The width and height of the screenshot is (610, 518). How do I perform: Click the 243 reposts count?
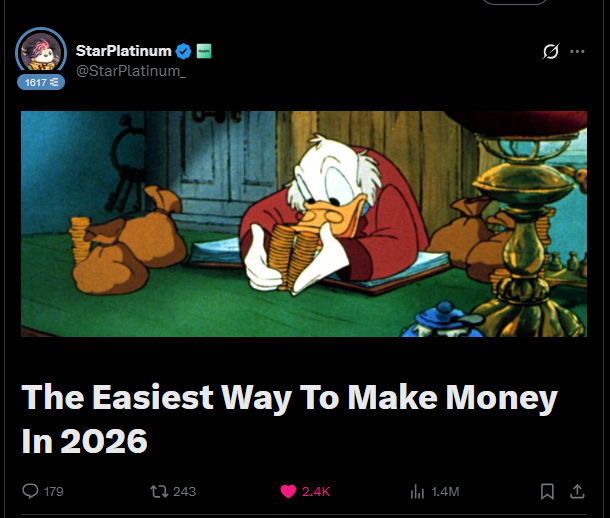(x=184, y=492)
